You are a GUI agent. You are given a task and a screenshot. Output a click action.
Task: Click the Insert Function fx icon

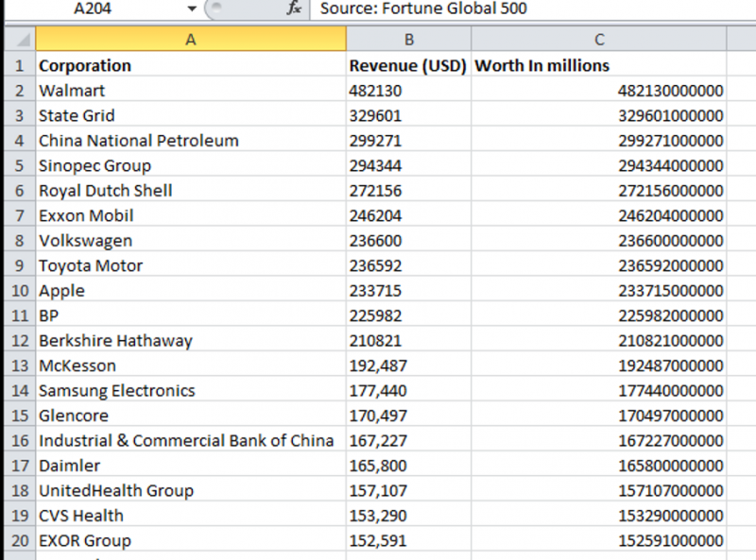[294, 8]
